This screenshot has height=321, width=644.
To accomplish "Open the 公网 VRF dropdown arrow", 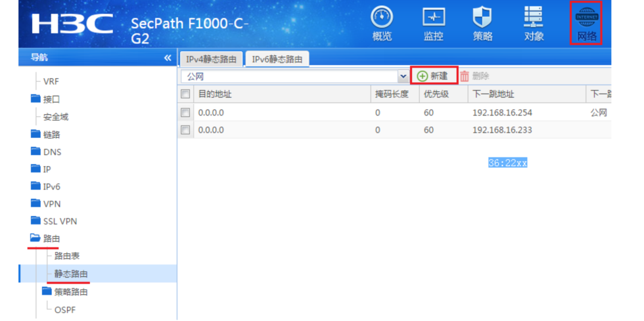I will pyautogui.click(x=403, y=76).
